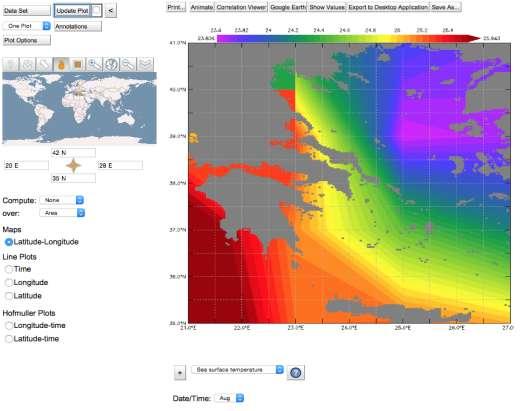
Task: Click the 'Date/Time:' label
Action: (x=191, y=398)
